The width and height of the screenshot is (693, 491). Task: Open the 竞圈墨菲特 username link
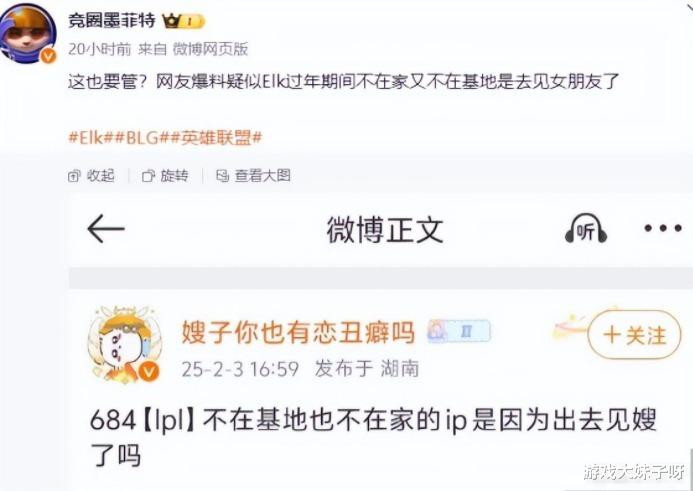tap(111, 20)
